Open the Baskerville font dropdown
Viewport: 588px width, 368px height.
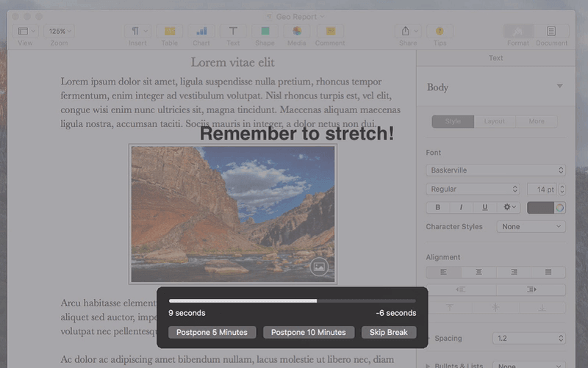(495, 170)
